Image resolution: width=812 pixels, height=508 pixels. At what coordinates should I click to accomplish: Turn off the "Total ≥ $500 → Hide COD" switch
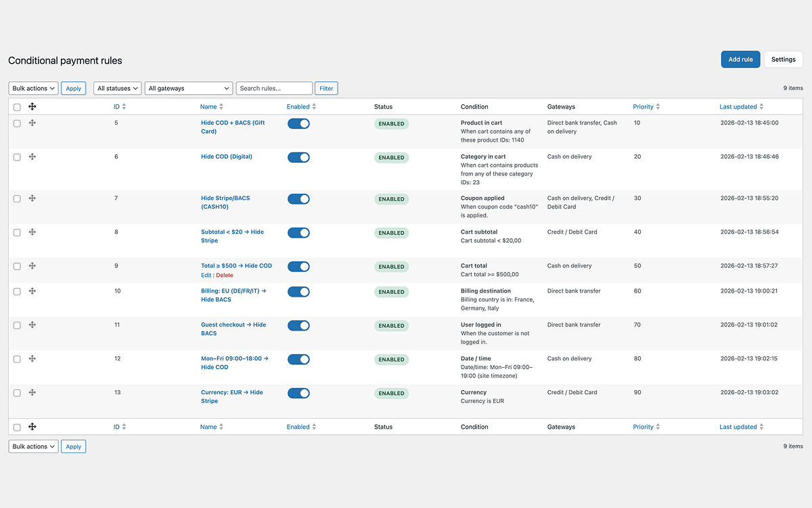[x=298, y=266]
